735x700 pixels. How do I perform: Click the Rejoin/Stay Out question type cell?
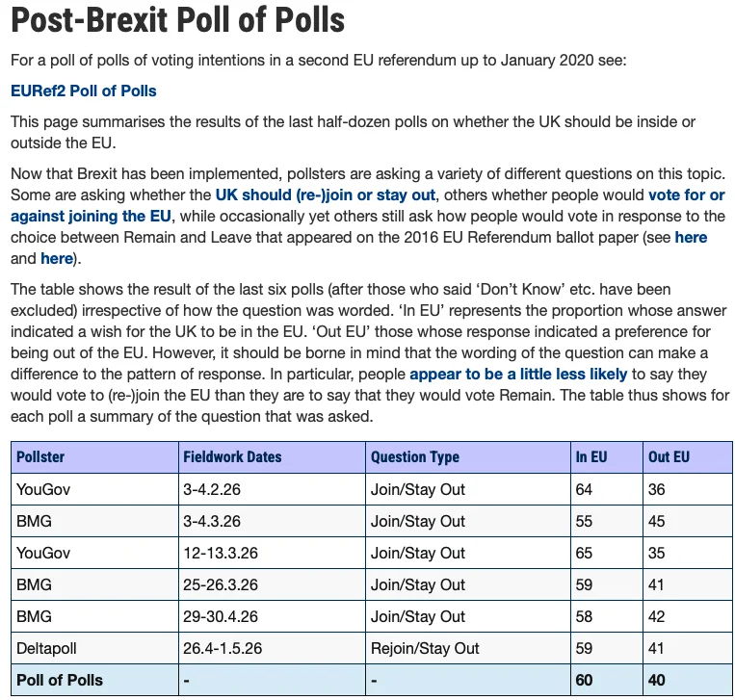468,648
